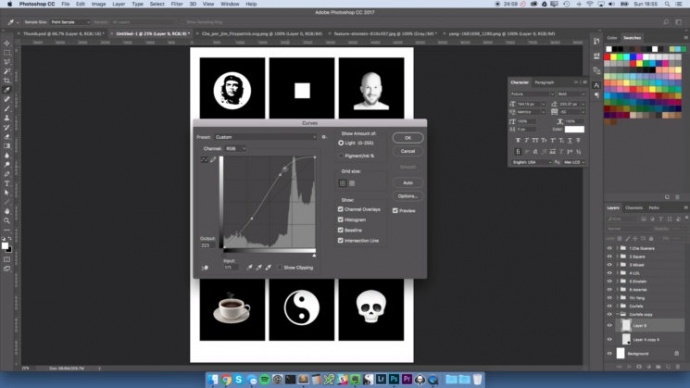Screen dimensions: 690x388
Task: Select the Clone Stamp tool
Action: (7, 118)
